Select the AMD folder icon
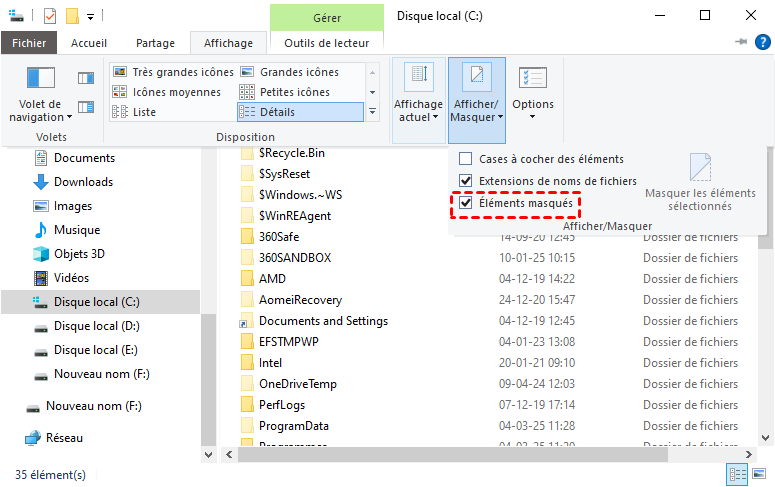This screenshot has width=775, height=487. (247, 279)
